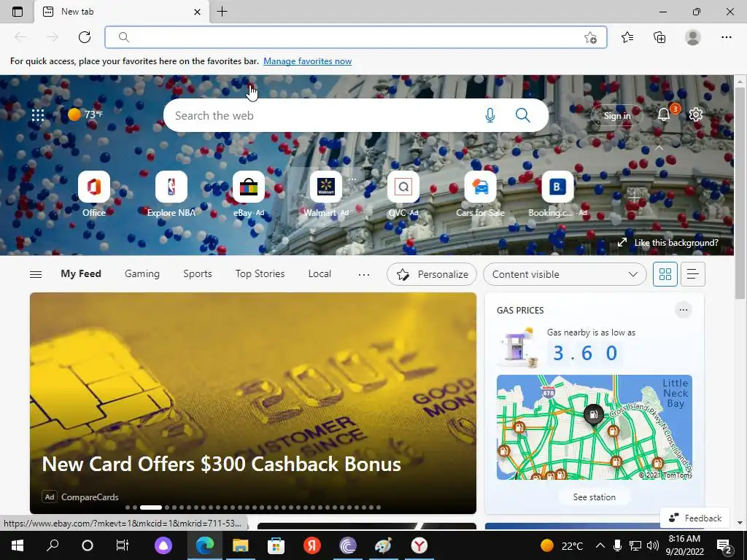Open the taskbar volume speaker icon

tap(654, 545)
